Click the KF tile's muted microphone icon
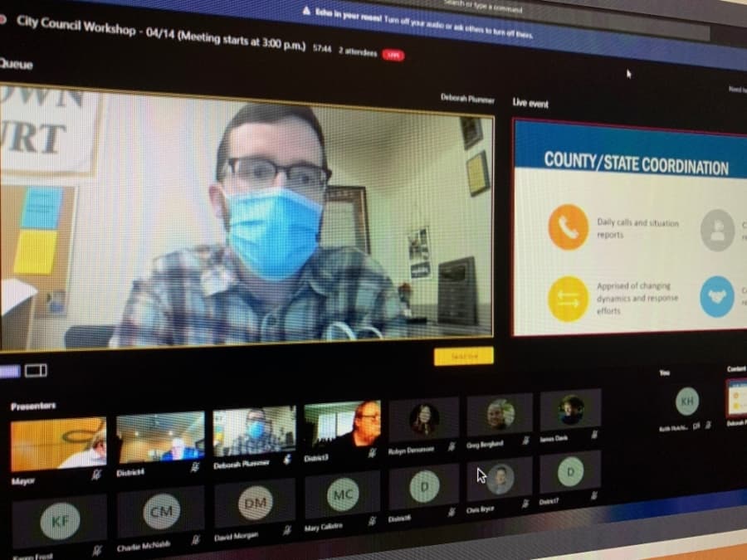Image resolution: width=747 pixels, height=560 pixels. coord(97,551)
